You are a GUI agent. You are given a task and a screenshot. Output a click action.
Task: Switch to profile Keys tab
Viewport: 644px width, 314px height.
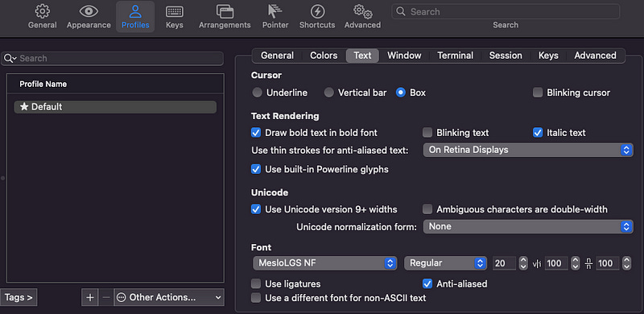point(548,56)
